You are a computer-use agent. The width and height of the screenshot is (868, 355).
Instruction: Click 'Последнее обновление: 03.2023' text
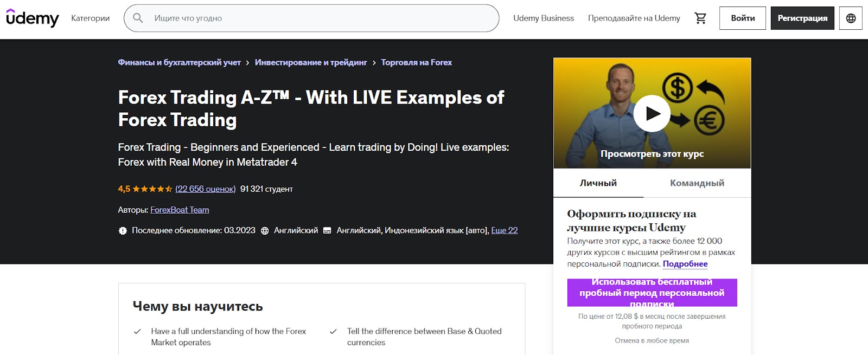click(x=194, y=230)
